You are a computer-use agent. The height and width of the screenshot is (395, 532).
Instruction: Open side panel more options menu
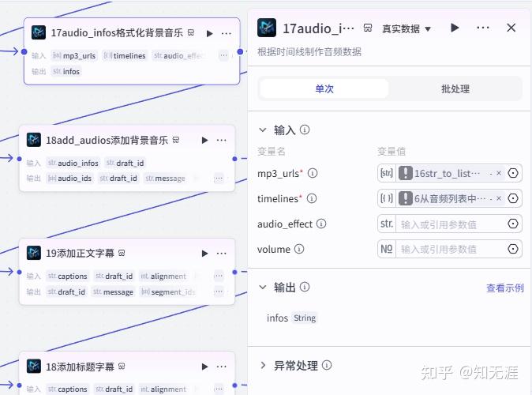482,28
